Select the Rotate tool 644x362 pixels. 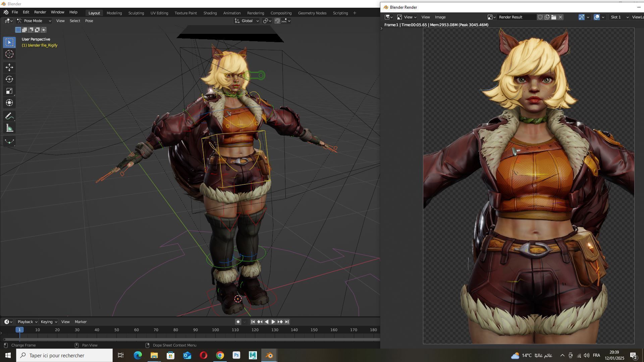click(x=9, y=79)
